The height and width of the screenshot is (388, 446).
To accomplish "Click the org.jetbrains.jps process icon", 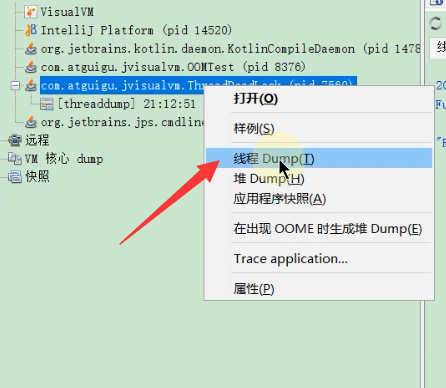I will click(x=31, y=122).
